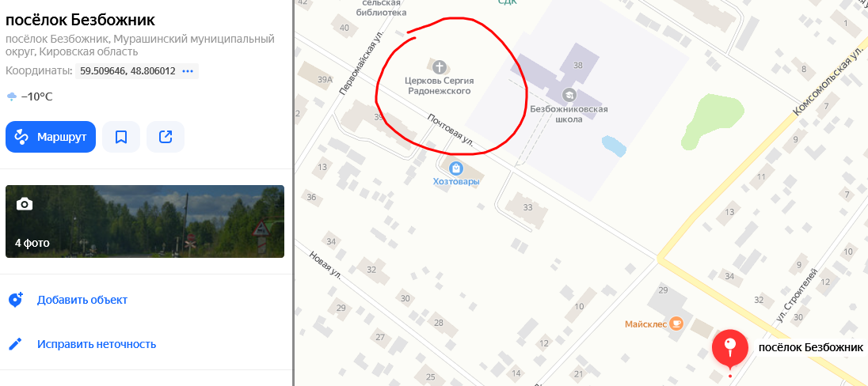Select building number 38 on map
868x386 pixels.
pos(578,65)
